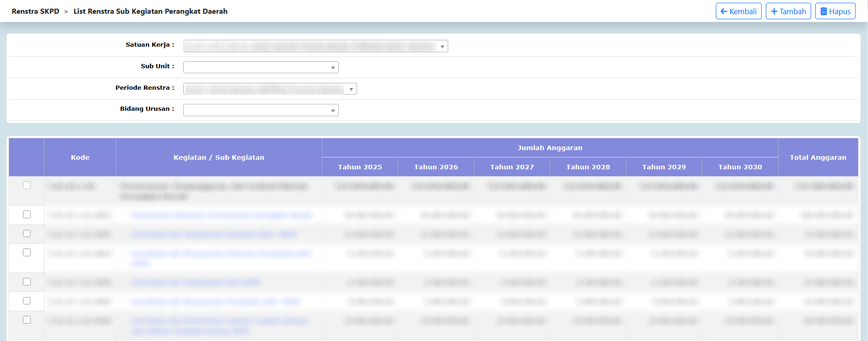
Task: Open the Periode Renstra dropdown
Action: [270, 89]
